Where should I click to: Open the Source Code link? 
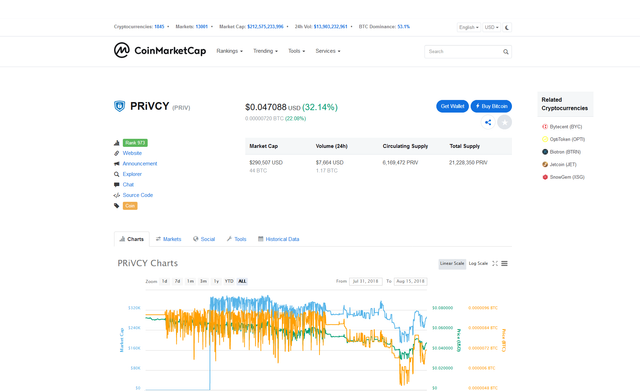pyautogui.click(x=138, y=195)
